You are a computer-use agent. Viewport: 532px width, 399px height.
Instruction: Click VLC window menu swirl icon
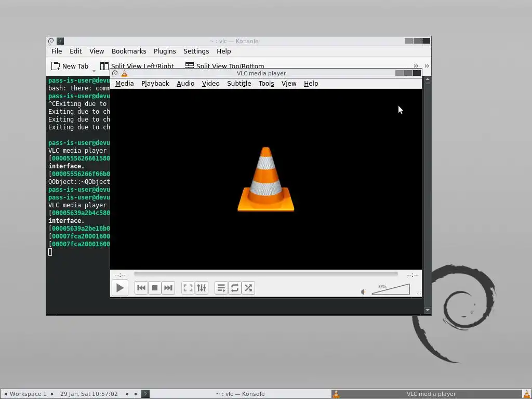(115, 73)
